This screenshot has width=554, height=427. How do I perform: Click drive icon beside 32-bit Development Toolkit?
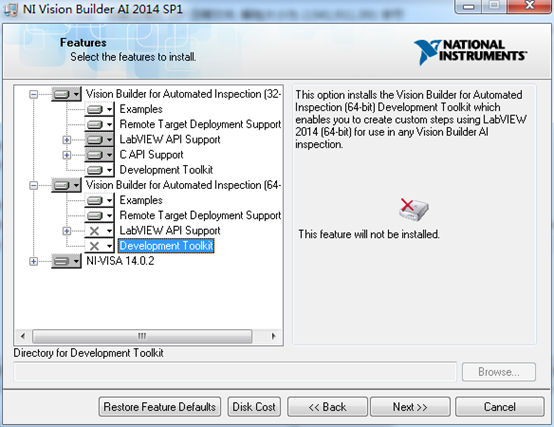click(99, 170)
